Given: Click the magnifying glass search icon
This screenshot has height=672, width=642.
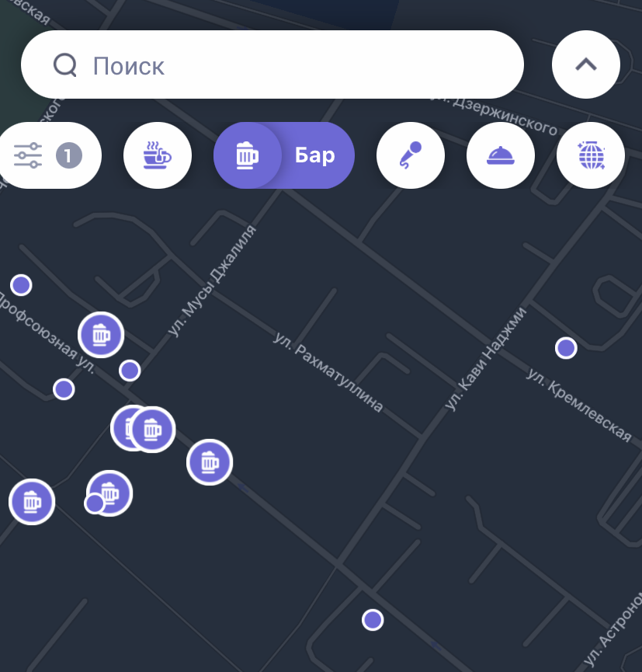Looking at the screenshot, I should point(65,65).
